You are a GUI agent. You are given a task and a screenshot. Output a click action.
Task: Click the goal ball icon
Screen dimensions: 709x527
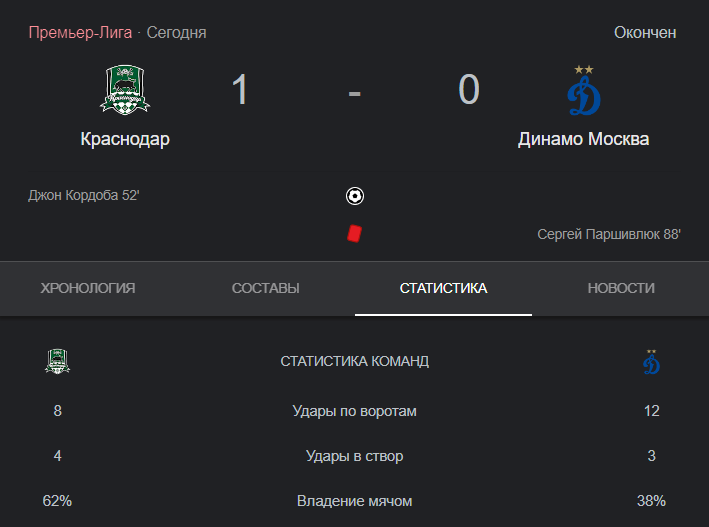pos(354,196)
